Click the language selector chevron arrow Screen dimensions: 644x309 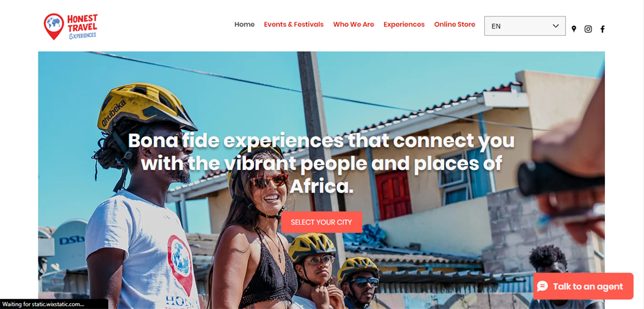[556, 26]
